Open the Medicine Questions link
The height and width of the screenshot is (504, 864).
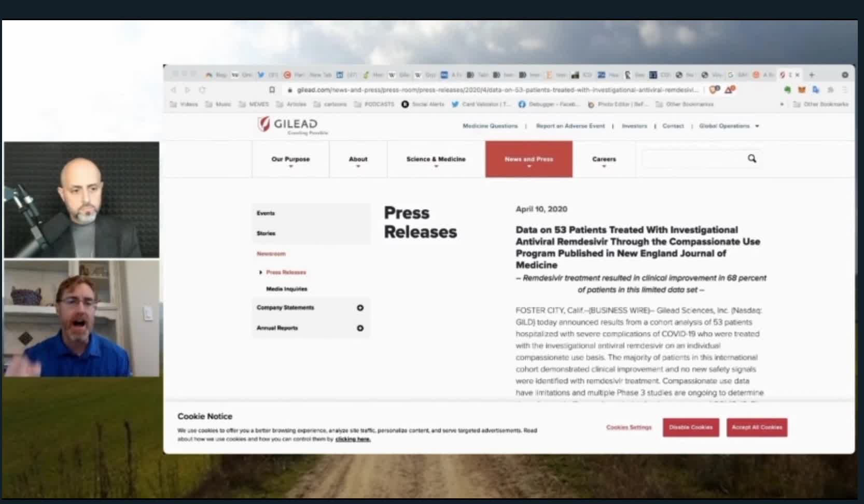pyautogui.click(x=490, y=126)
